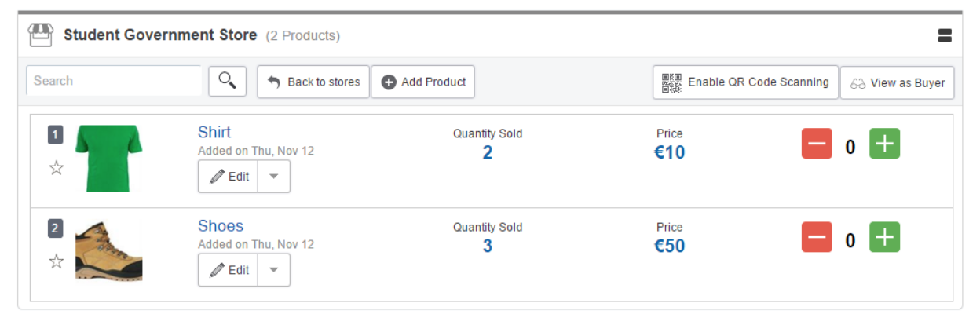The width and height of the screenshot is (980, 325).
Task: Edit the Shirt product
Action: coord(229,177)
